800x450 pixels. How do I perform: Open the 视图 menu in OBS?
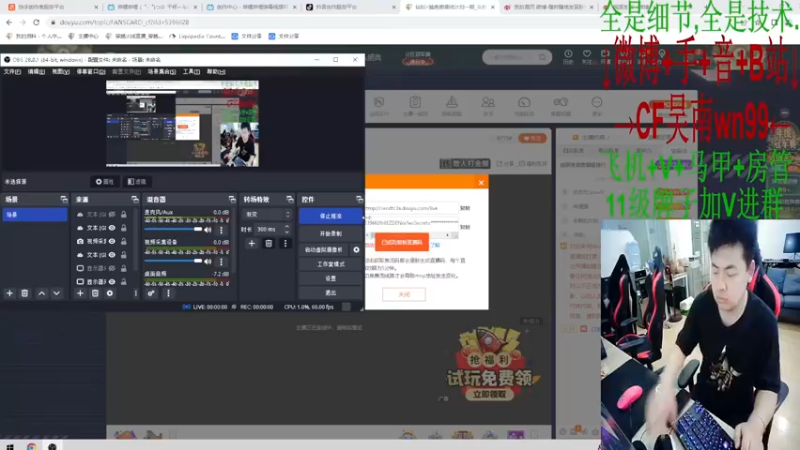tap(61, 72)
